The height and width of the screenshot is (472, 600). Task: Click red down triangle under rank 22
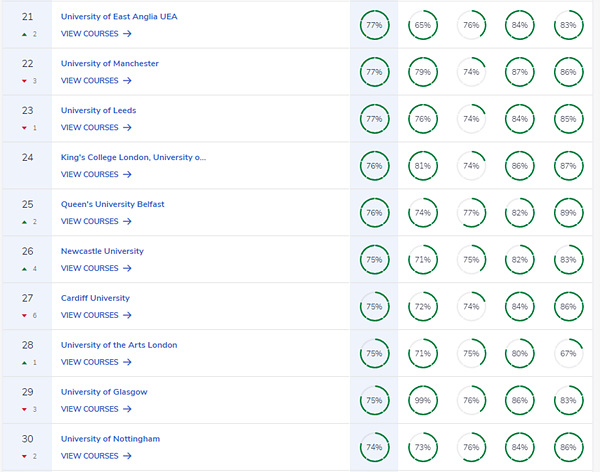point(24,81)
